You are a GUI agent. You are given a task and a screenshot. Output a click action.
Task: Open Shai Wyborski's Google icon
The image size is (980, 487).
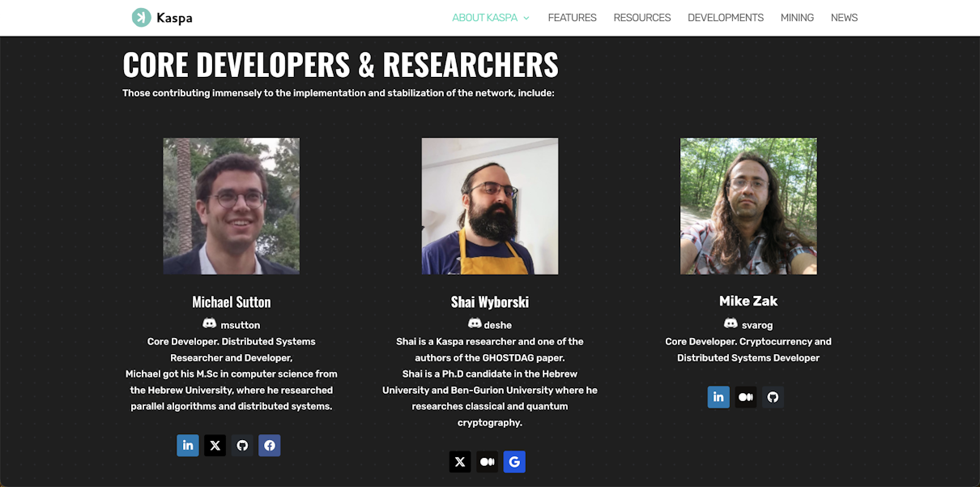(514, 461)
